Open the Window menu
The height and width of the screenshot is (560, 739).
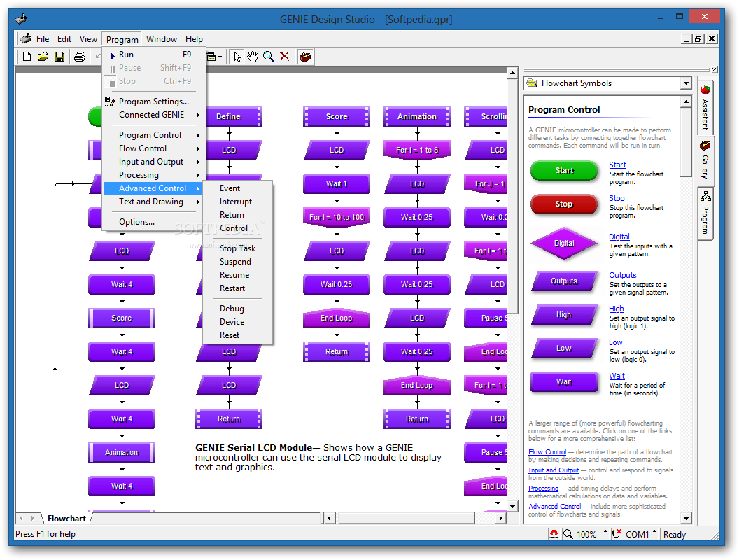pyautogui.click(x=162, y=39)
